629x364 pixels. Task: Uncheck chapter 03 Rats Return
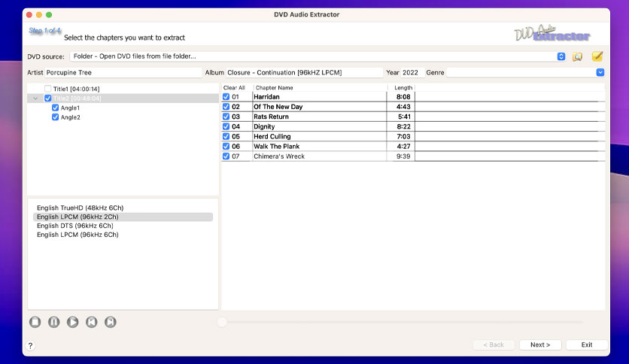tap(226, 117)
